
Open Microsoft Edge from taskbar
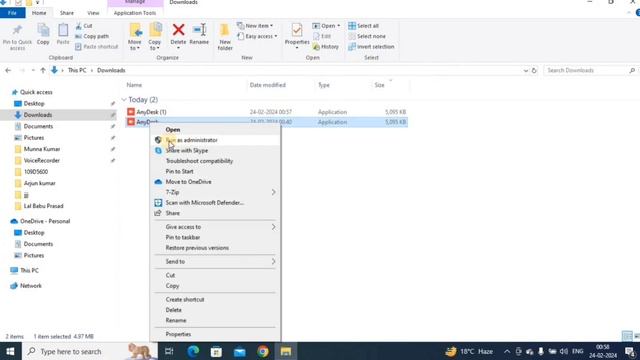pos(193,351)
